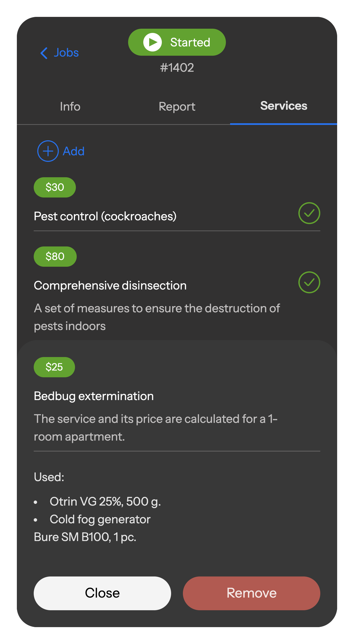The width and height of the screenshot is (354, 644).
Task: Tap the $25 price badge
Action: click(x=54, y=367)
